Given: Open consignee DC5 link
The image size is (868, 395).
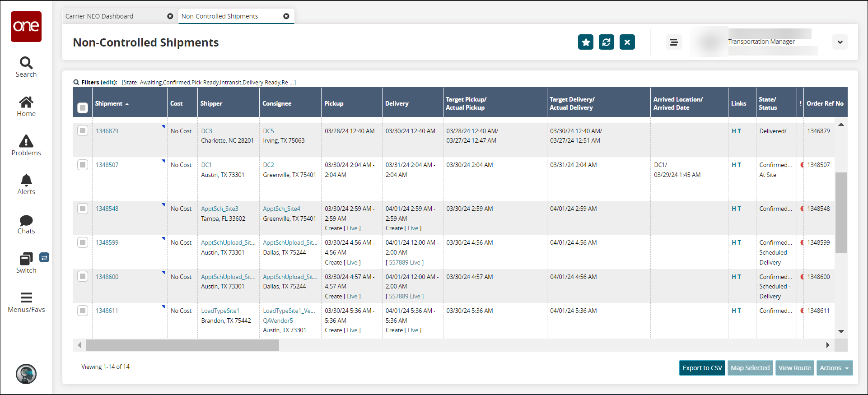Looking at the screenshot, I should click(x=269, y=131).
